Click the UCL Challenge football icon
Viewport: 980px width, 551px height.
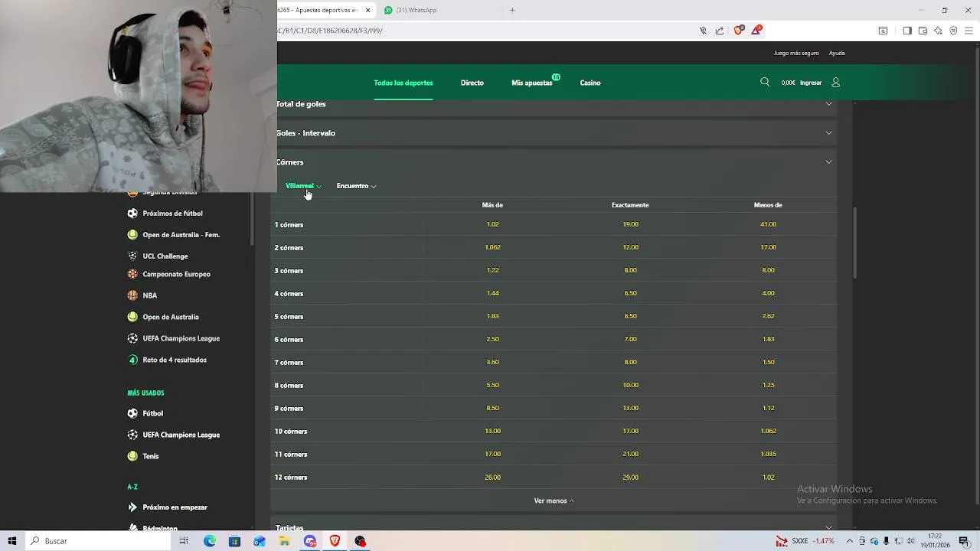132,256
